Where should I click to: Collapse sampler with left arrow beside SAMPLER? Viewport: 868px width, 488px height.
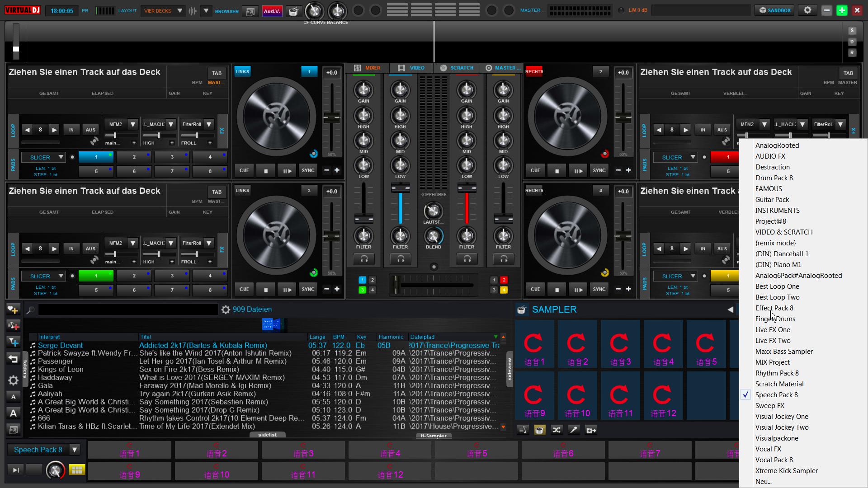pos(730,310)
